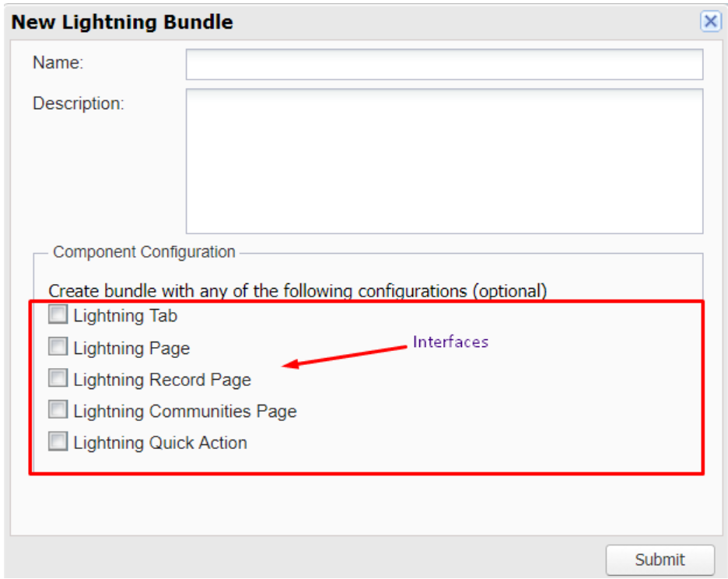Screen dimensions: 728x579
Task: Select the Lightning Quick Action checkbox
Action: [x=58, y=441]
